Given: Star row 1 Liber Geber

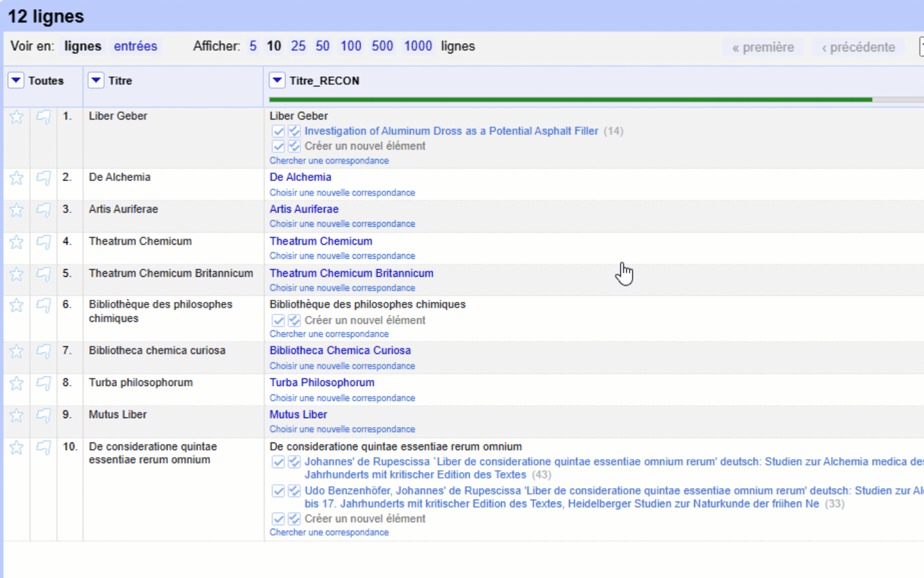Looking at the screenshot, I should [17, 117].
